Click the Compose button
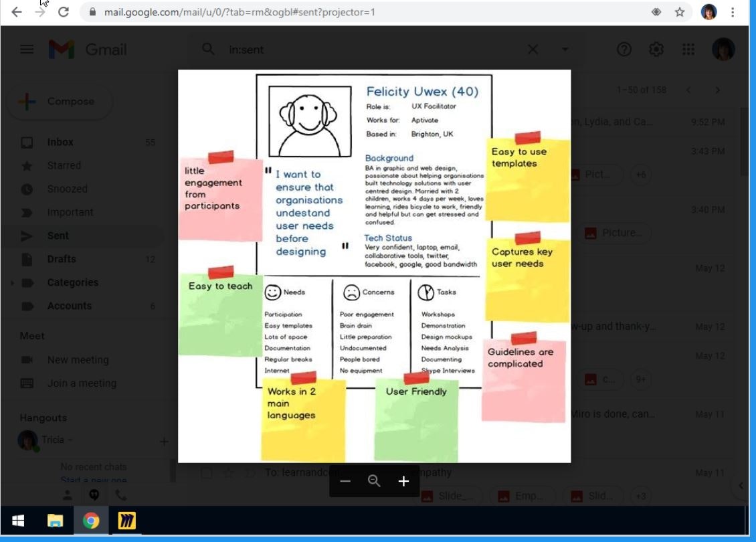Viewport: 756px width, 542px height. [x=60, y=102]
